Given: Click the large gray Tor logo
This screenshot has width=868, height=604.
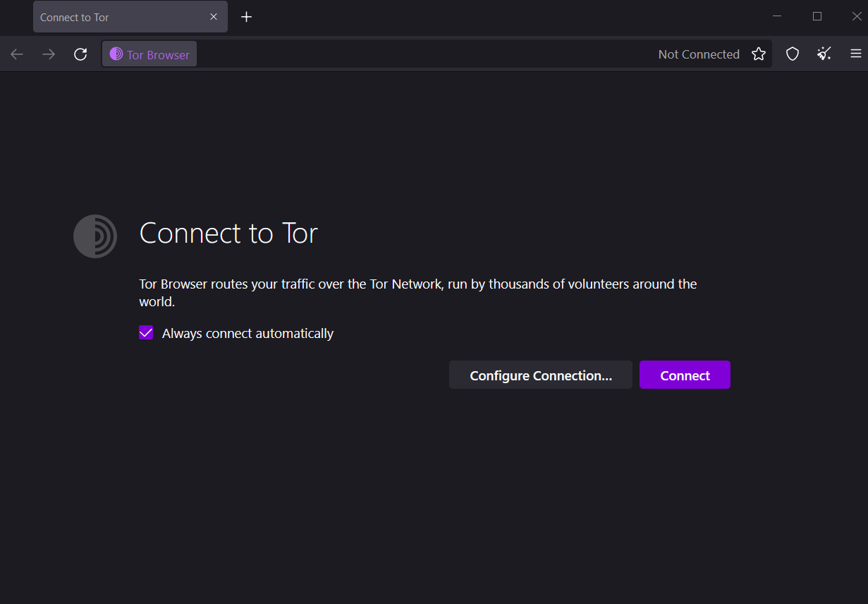Looking at the screenshot, I should click(95, 236).
